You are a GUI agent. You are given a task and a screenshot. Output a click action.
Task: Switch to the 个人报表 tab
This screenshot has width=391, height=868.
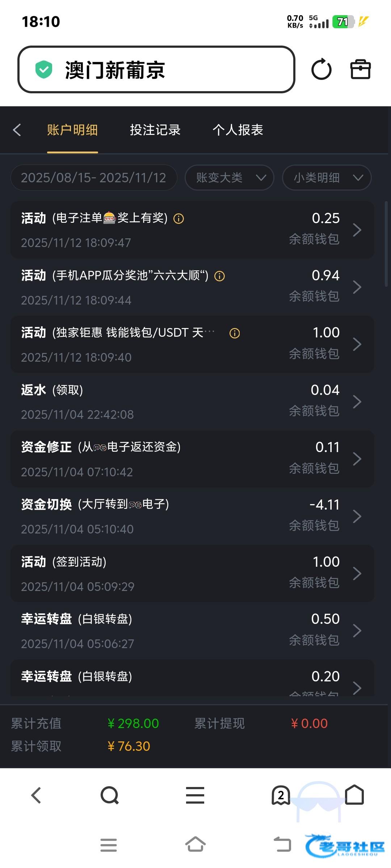[x=237, y=130]
